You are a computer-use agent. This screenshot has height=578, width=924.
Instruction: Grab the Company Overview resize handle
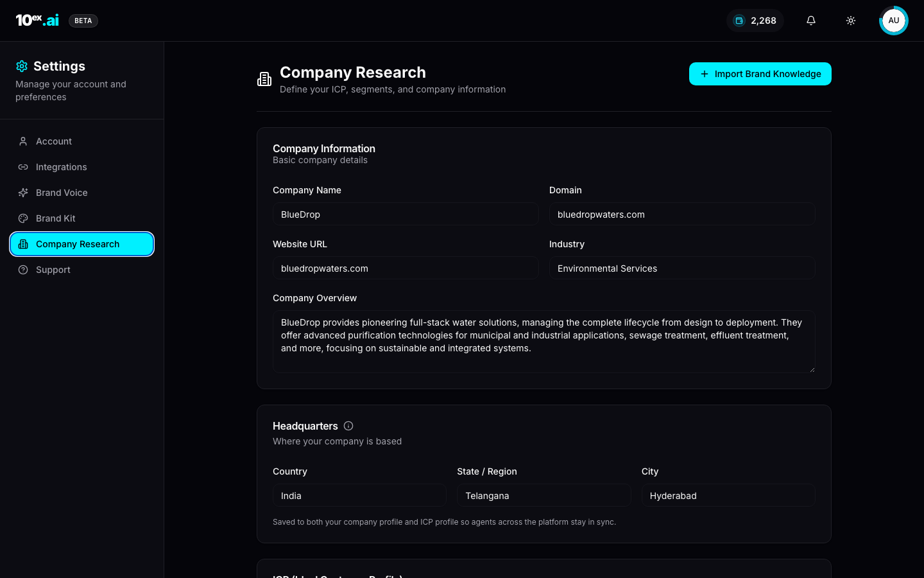[x=812, y=369]
